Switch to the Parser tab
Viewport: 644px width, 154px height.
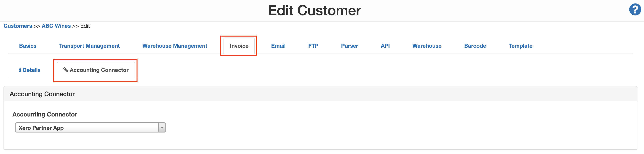(349, 46)
